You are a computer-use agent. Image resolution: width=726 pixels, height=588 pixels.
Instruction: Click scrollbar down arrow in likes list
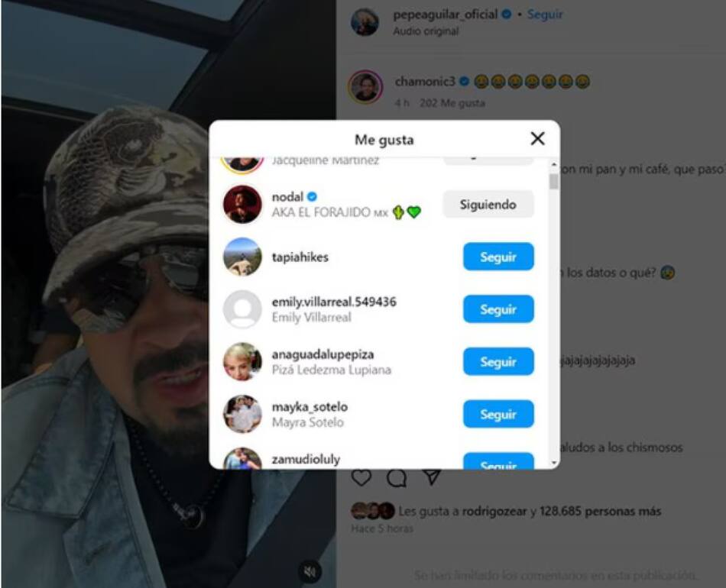tap(554, 463)
